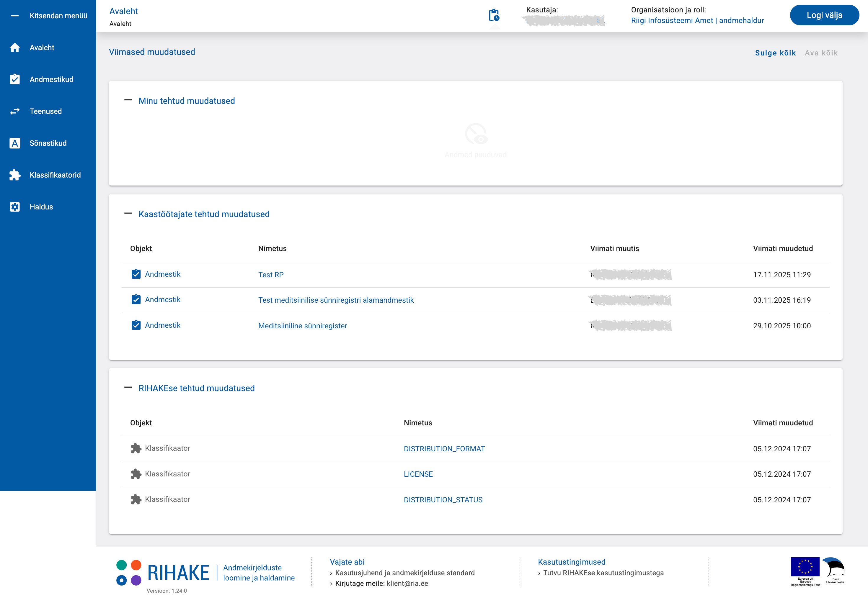
Task: Open Meditsiiniline sünniregister link
Action: (303, 326)
